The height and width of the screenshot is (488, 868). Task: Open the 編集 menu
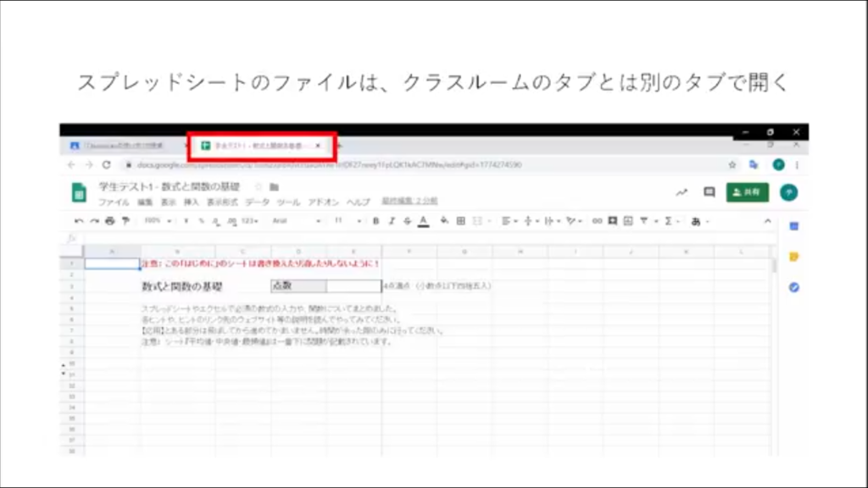pos(145,202)
